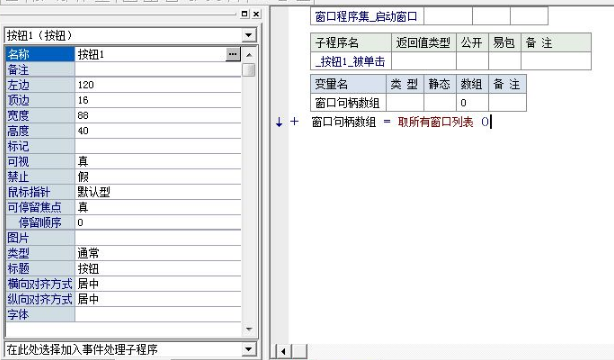Click the down arrow marker beside code line
Viewport: 614px width, 360px height.
point(279,122)
